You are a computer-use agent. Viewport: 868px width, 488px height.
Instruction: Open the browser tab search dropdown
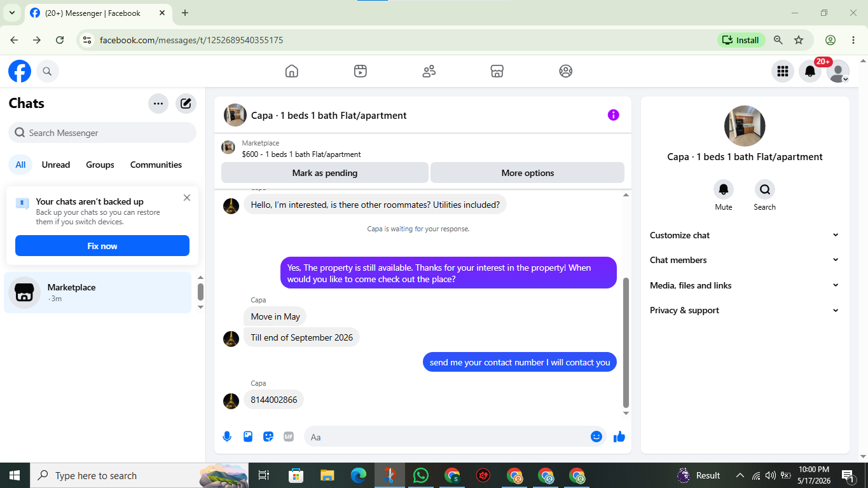tap(11, 13)
